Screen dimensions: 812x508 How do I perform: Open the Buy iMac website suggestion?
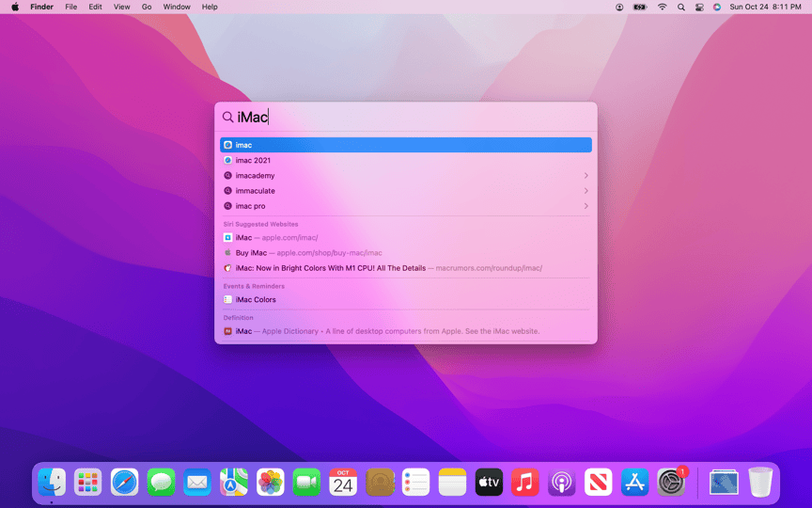(x=406, y=253)
